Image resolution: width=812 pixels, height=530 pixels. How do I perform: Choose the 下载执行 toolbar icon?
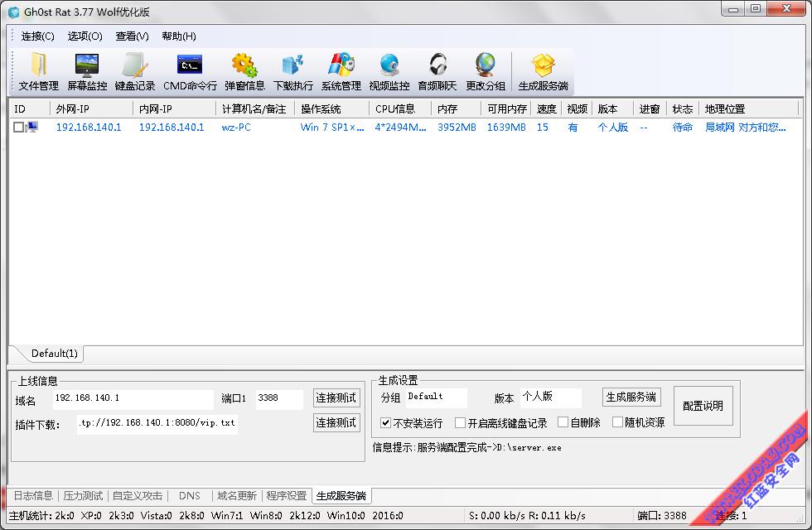click(x=293, y=71)
